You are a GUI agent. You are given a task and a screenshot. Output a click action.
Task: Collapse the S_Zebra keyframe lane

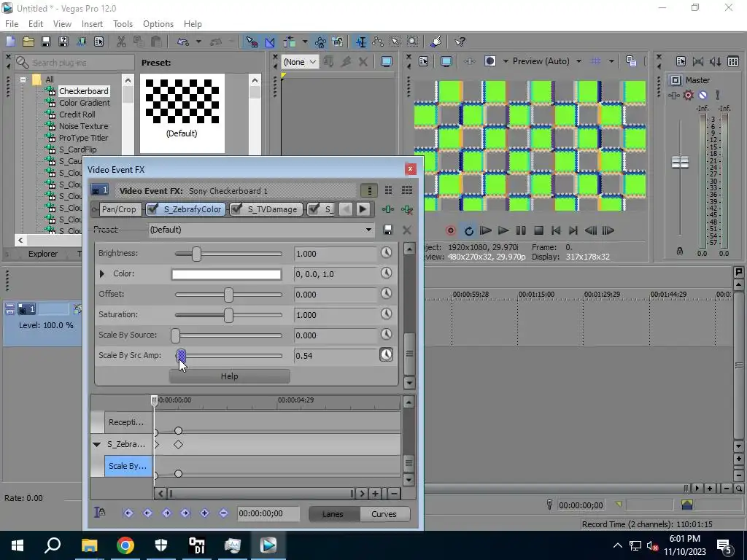point(97,444)
